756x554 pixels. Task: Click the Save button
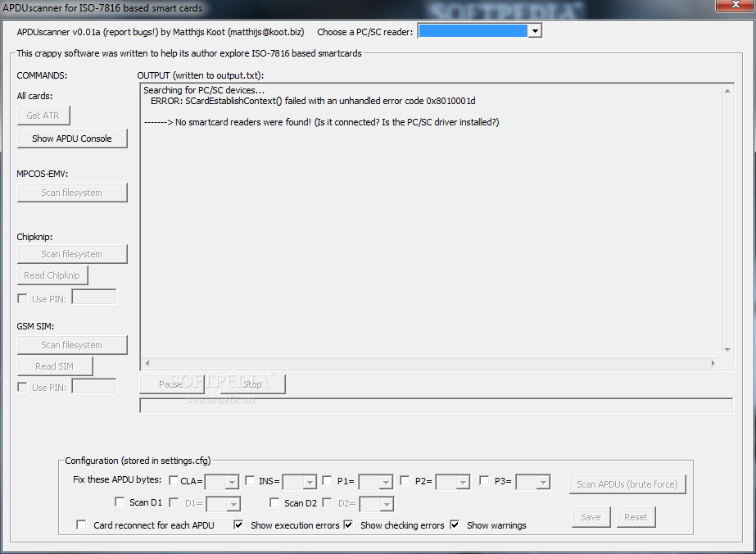(x=591, y=517)
